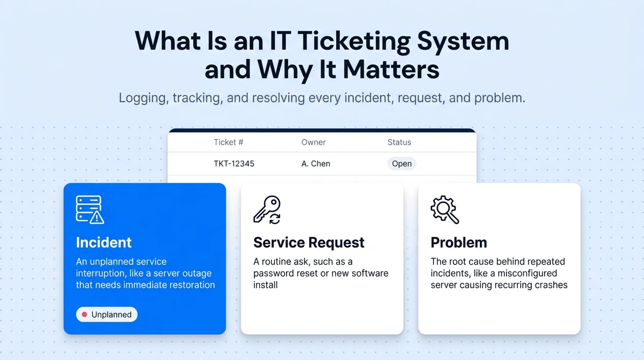
Task: Click the subtitle beginning Logging, tracking, and resolving
Action: coord(322,98)
